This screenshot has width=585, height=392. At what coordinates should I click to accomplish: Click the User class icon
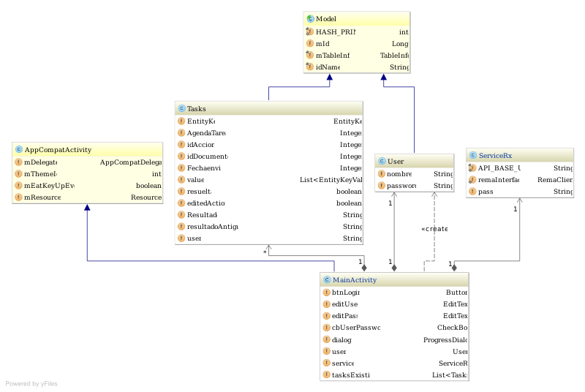(x=382, y=161)
